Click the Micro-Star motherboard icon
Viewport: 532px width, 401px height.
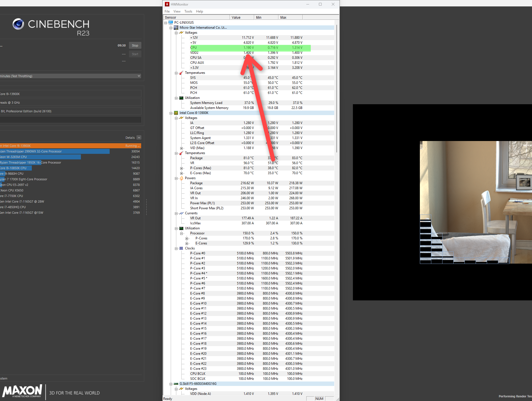click(x=176, y=27)
